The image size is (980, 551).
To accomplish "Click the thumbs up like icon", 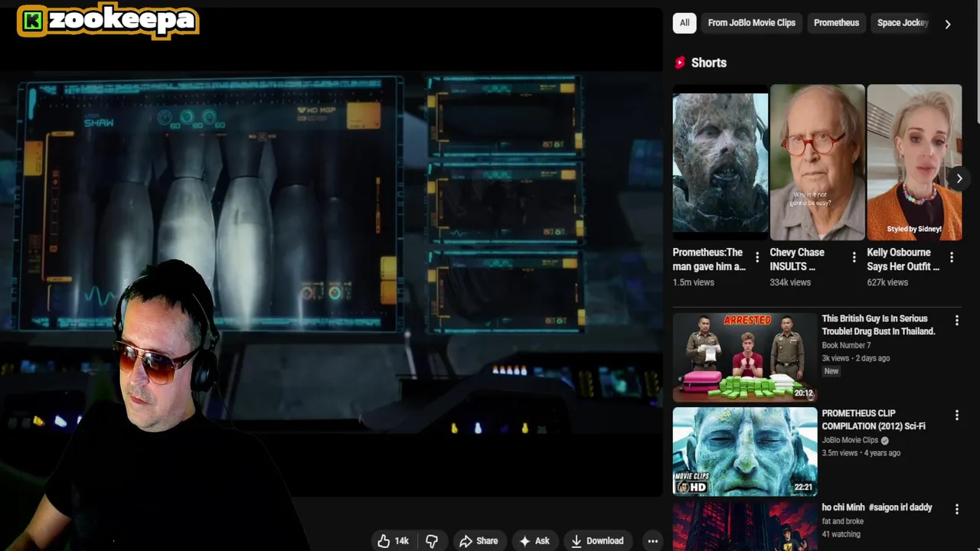I will [384, 541].
